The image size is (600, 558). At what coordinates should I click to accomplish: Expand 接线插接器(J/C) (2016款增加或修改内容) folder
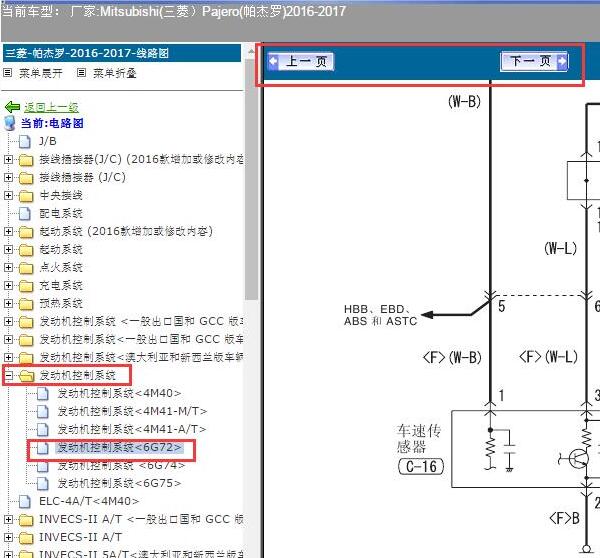8,160
